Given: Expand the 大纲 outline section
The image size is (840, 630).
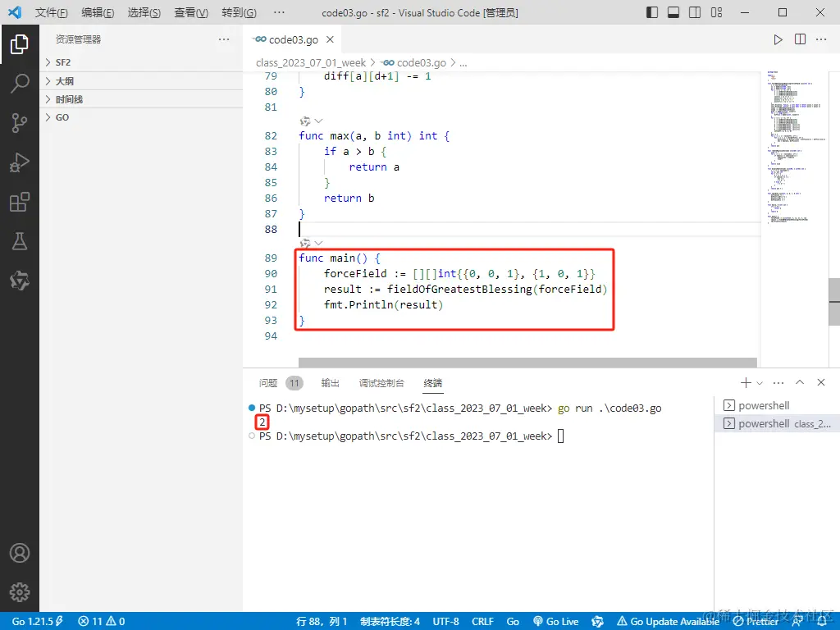Looking at the screenshot, I should pyautogui.click(x=141, y=81).
